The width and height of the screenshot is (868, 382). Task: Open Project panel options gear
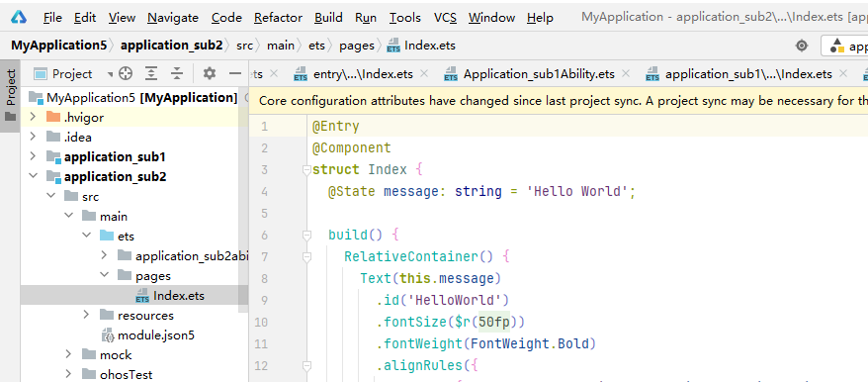point(210,74)
